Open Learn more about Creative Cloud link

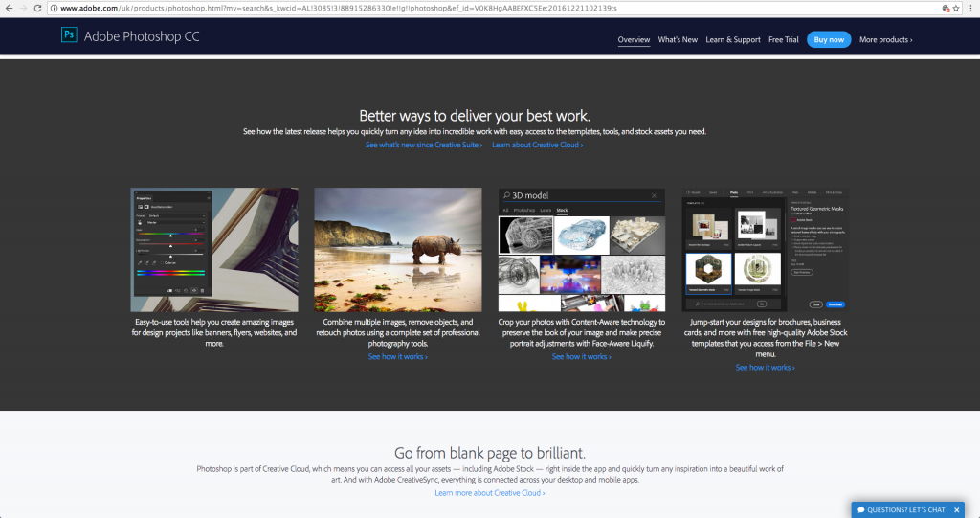pyautogui.click(x=489, y=493)
